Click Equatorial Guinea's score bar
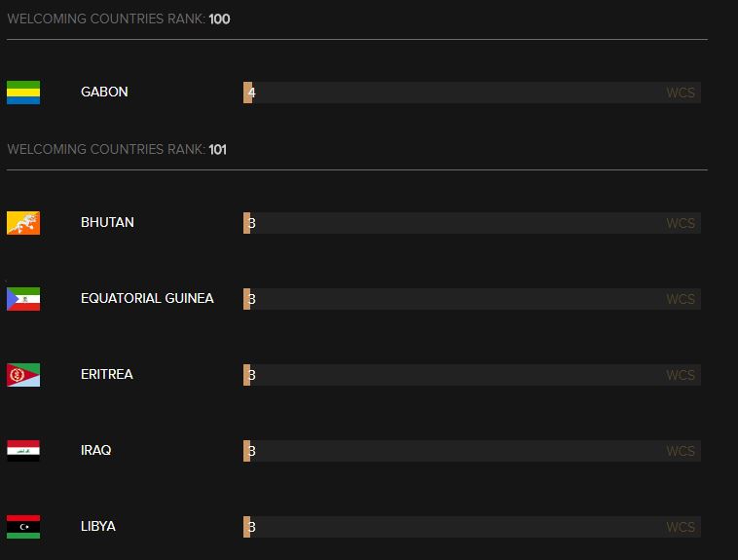 coord(471,299)
